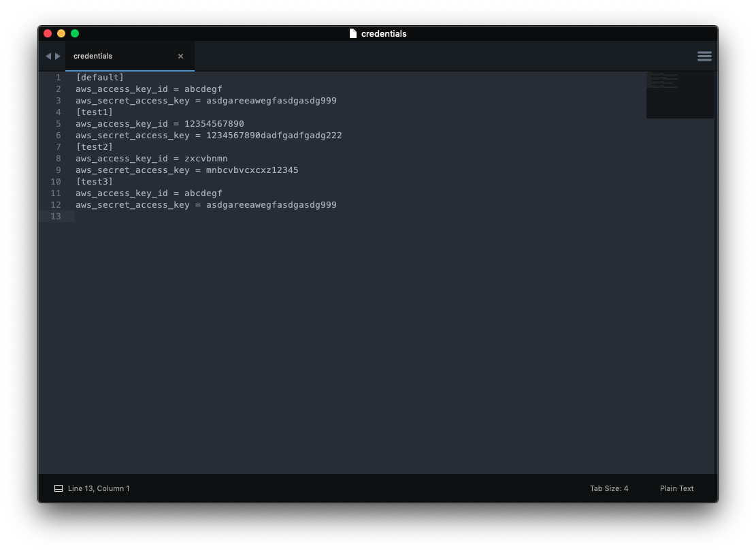Screen dimensions: 756x553
Task: Open the Tab Size: 4 indentation menu
Action: [608, 488]
